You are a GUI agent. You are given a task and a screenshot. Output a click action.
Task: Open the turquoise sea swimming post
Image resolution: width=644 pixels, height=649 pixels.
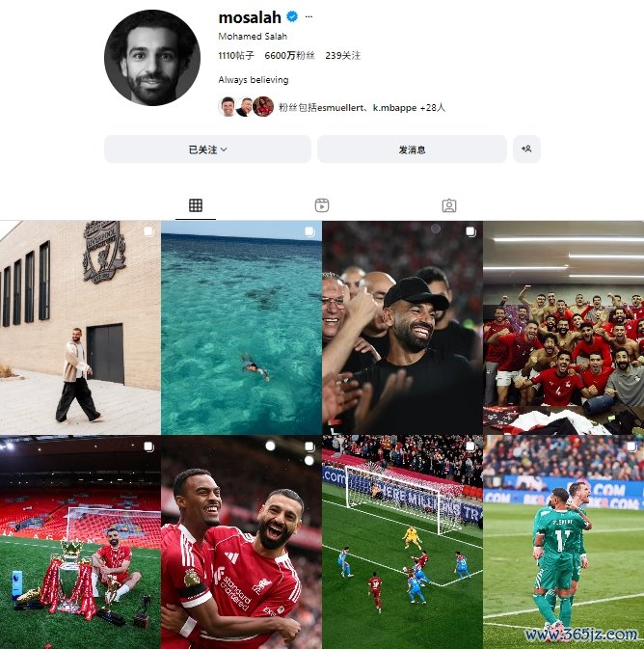pos(241,328)
